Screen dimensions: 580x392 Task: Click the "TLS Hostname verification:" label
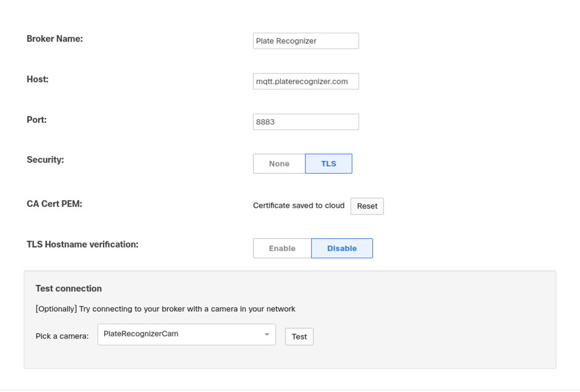pos(83,245)
